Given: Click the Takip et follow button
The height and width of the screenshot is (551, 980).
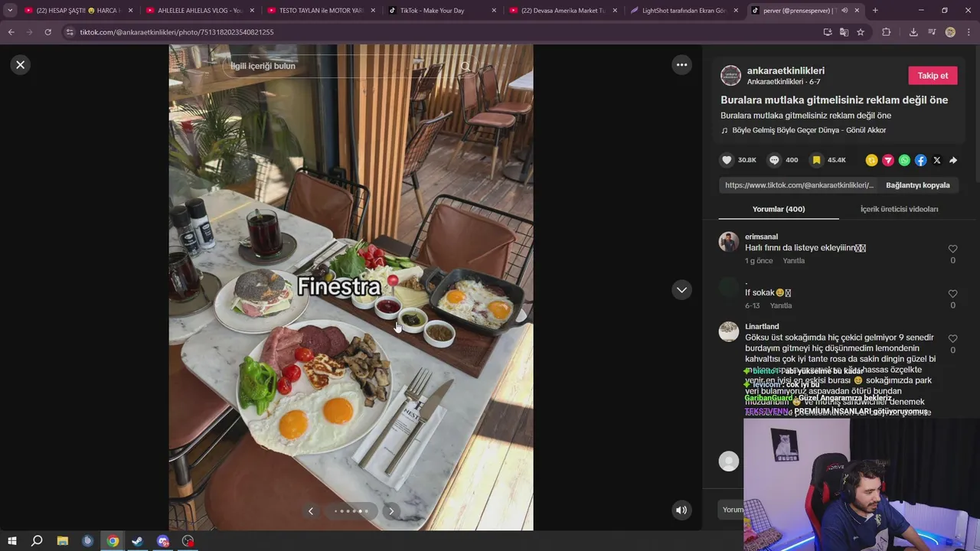Looking at the screenshot, I should (x=933, y=75).
